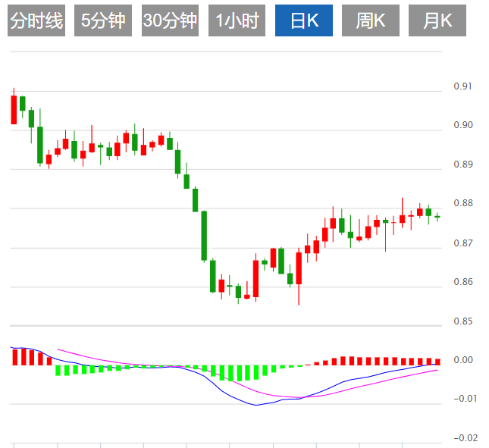
Task: Click the 0.86 price axis label
Action: (x=462, y=282)
